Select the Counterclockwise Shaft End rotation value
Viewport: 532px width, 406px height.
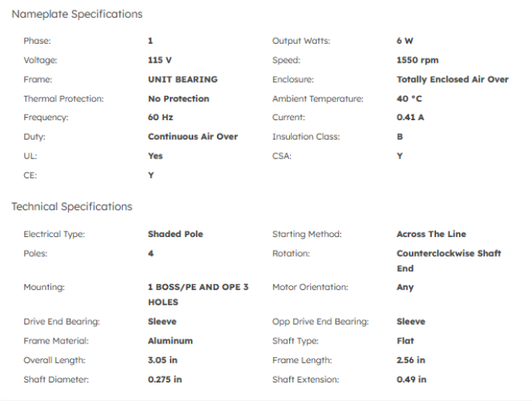click(448, 261)
